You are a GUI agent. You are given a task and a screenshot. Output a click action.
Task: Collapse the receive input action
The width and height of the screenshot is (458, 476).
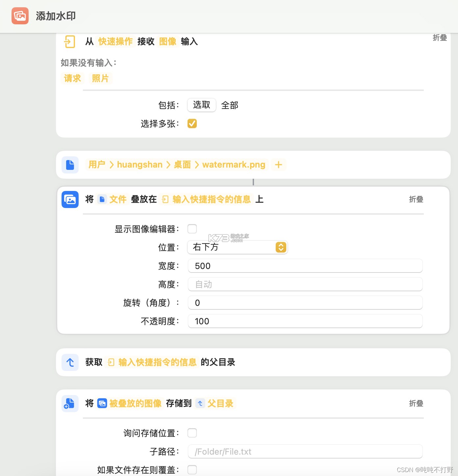pos(440,38)
